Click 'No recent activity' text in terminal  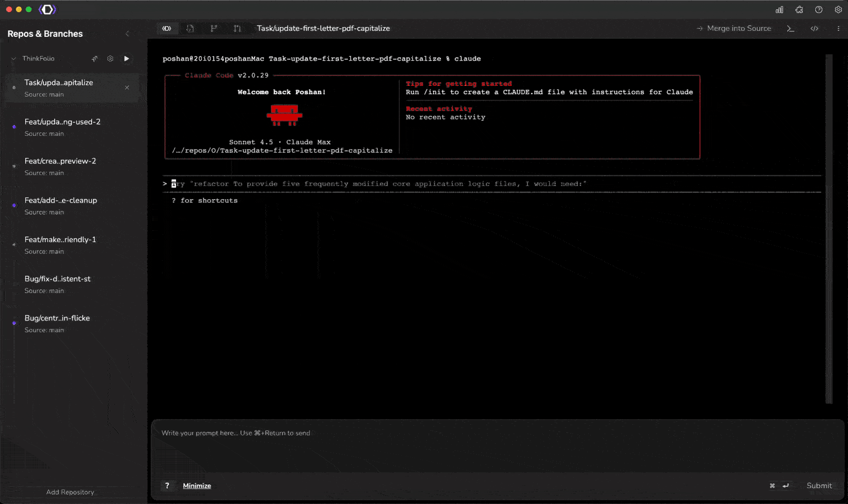pyautogui.click(x=445, y=117)
